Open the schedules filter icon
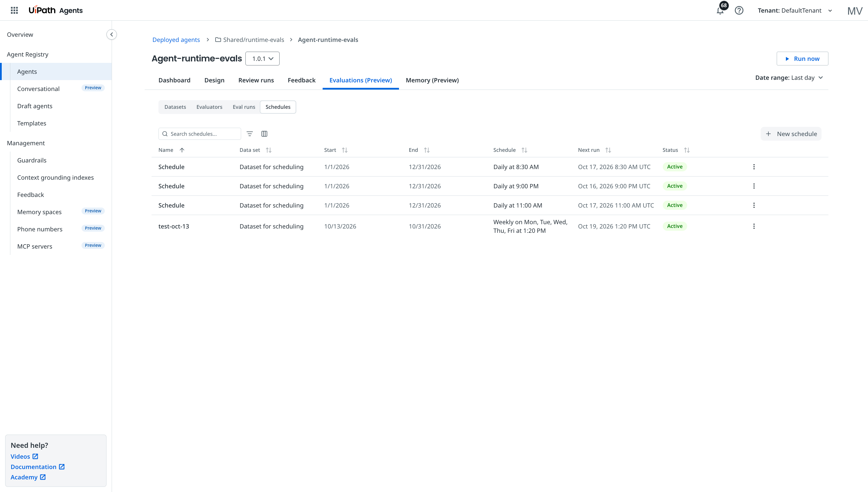This screenshot has width=868, height=492. (x=250, y=134)
